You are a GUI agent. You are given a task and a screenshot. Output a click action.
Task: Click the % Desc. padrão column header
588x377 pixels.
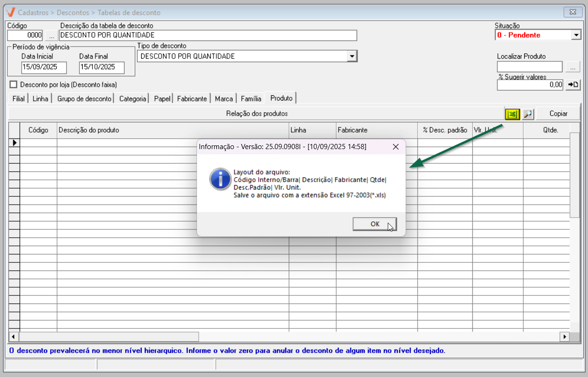tap(445, 130)
